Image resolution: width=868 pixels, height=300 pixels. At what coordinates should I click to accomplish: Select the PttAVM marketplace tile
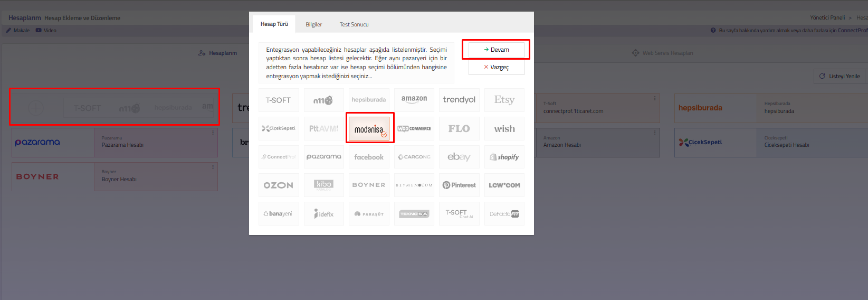(323, 128)
